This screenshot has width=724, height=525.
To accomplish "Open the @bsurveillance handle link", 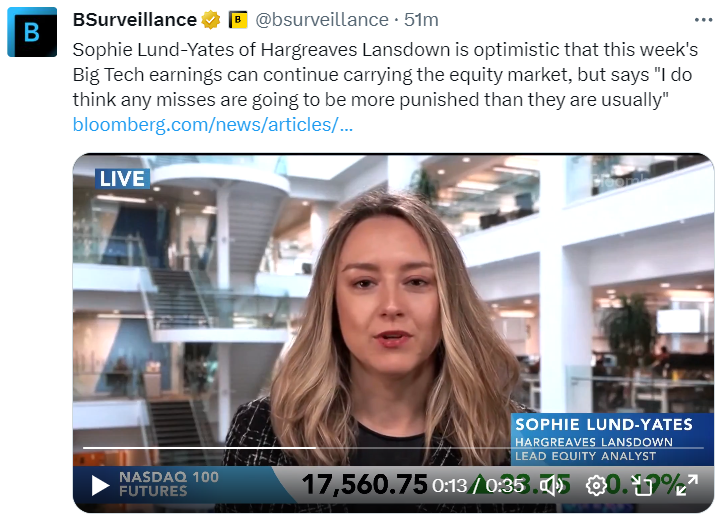I will (x=322, y=20).
